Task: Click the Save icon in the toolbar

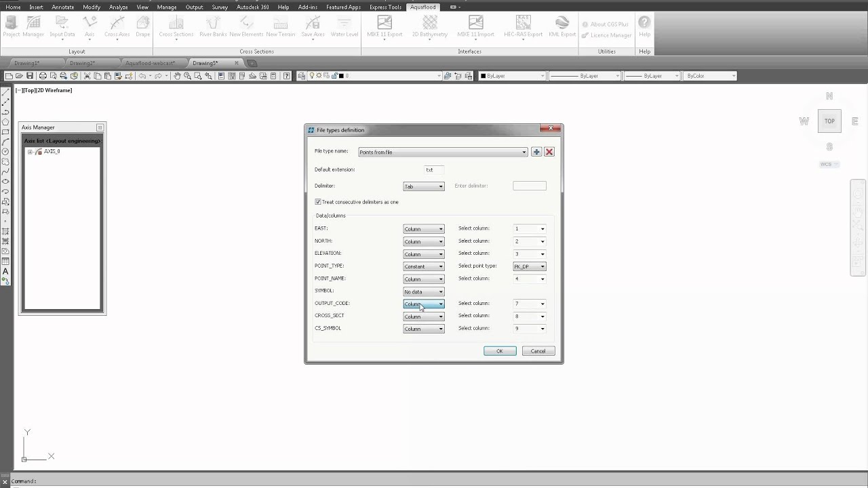Action: [x=30, y=76]
